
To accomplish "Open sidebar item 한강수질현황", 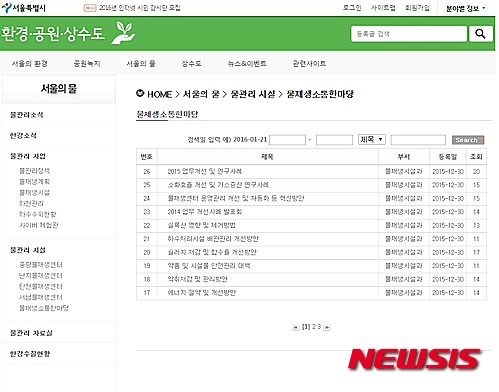I will (30, 354).
